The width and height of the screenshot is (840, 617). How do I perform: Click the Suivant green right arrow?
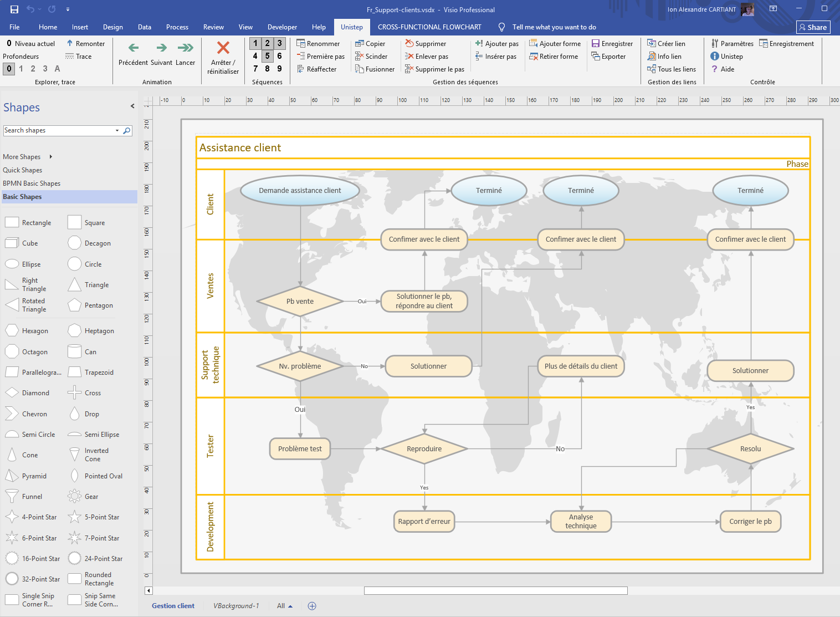[161, 48]
